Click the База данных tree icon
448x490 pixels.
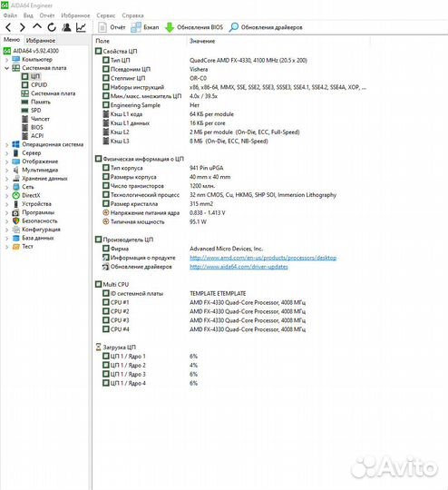pos(16,238)
